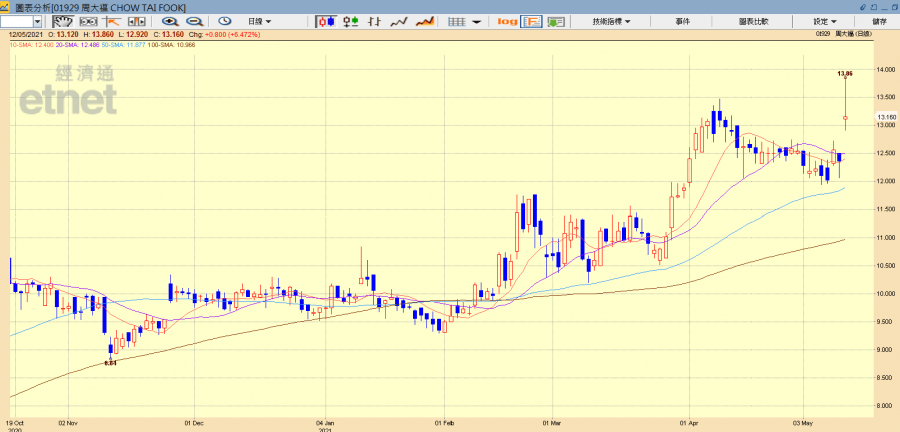
Task: Open the stock code combo box arrow
Action: click(x=37, y=21)
